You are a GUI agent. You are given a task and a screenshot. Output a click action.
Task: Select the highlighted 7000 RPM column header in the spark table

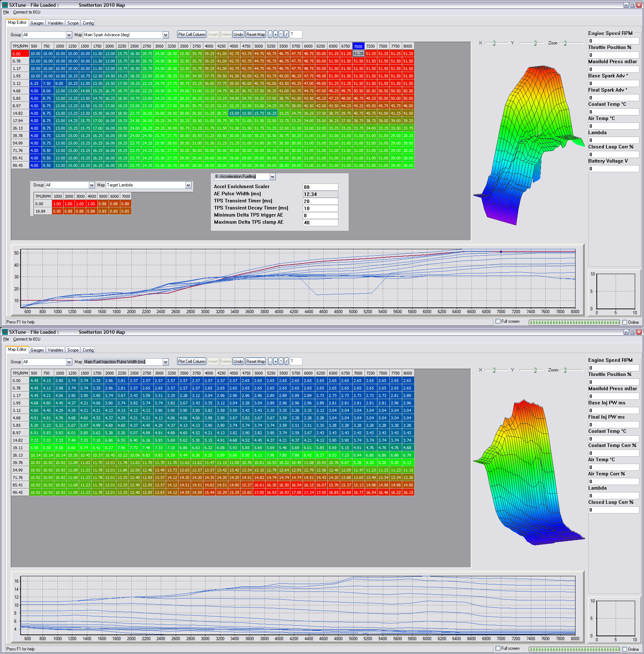(358, 46)
